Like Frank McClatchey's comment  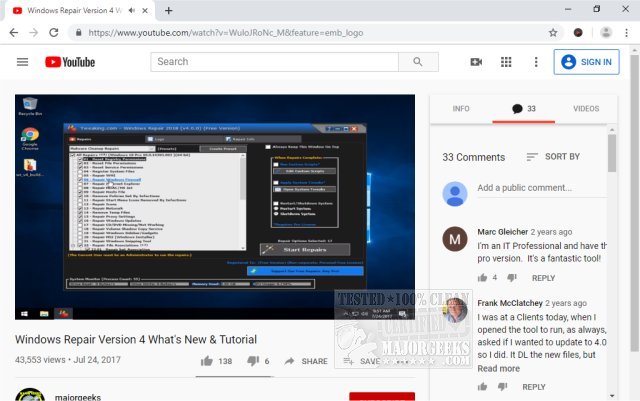pos(482,386)
